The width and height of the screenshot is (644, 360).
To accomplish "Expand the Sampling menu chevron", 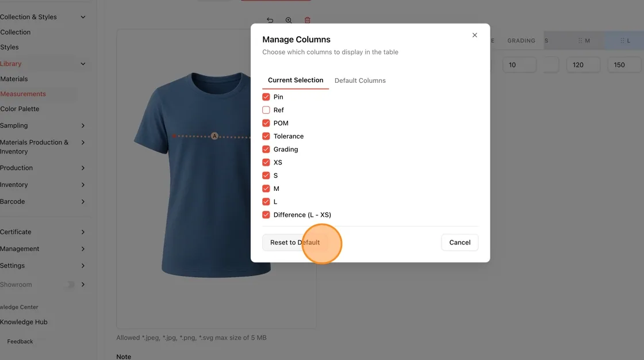I will [83, 126].
